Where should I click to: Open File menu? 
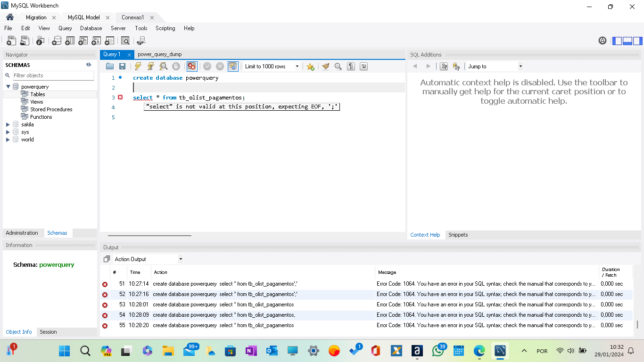pyautogui.click(x=8, y=28)
